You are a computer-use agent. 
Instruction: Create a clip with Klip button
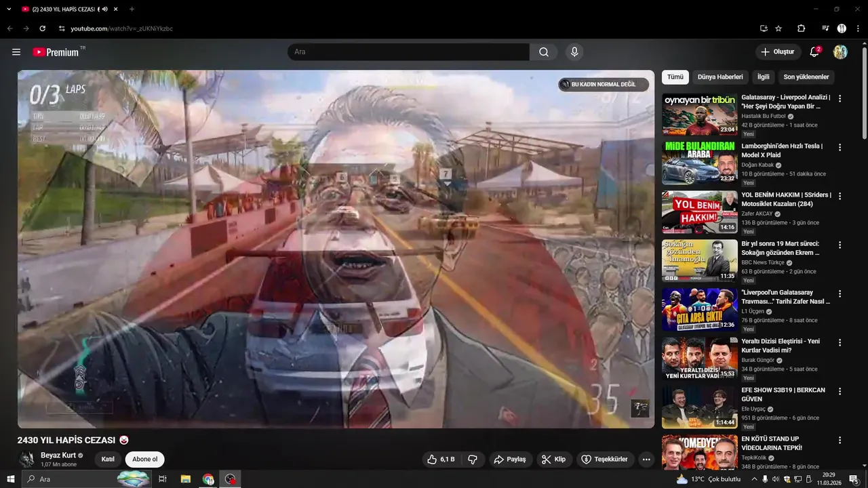[554, 460]
